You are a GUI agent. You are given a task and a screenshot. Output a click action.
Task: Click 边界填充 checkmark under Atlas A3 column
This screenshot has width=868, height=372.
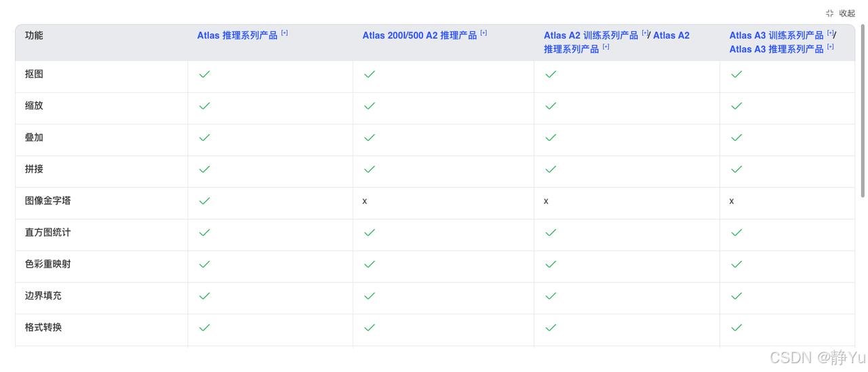click(736, 295)
